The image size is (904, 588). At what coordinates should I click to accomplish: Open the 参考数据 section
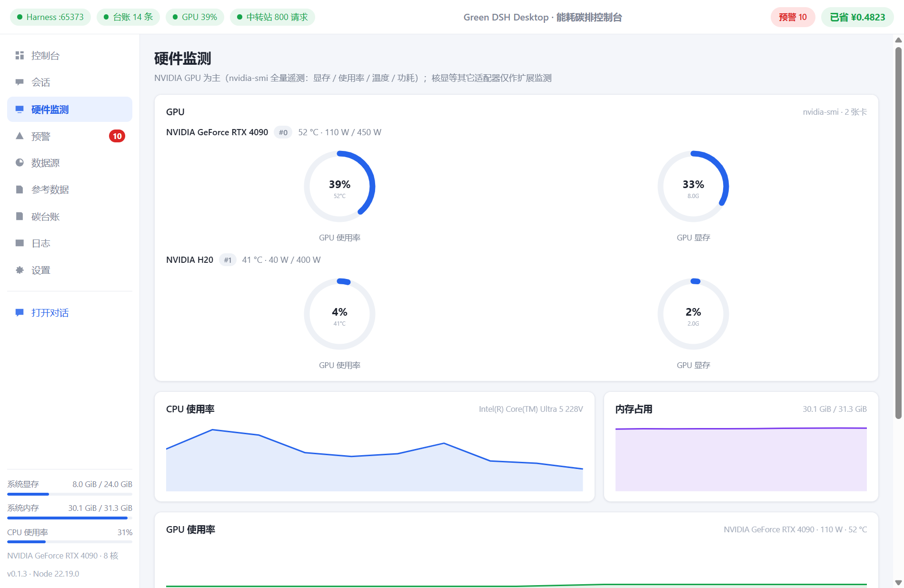click(x=70, y=189)
